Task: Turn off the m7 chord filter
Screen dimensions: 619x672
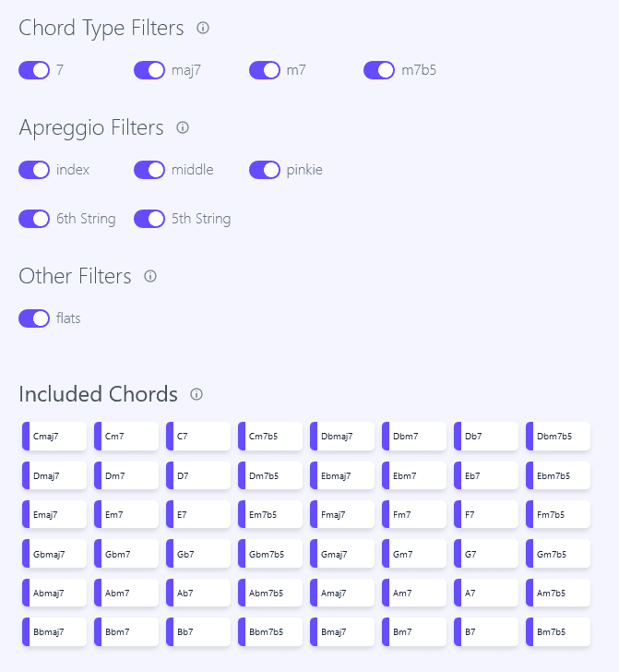Action: click(265, 70)
